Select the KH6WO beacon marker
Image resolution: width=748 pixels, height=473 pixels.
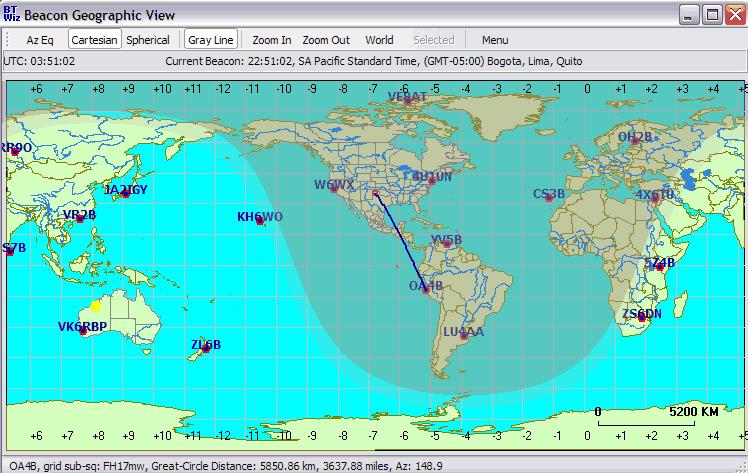(x=260, y=221)
